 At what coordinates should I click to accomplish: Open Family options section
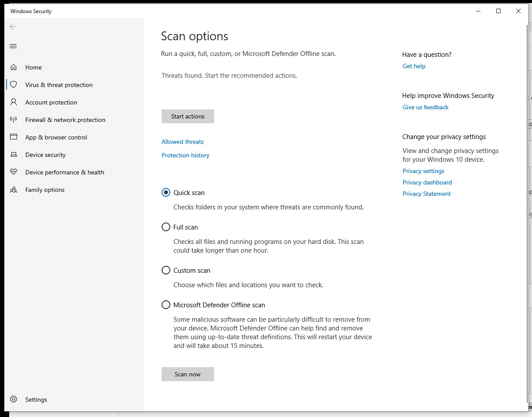pyautogui.click(x=75, y=190)
